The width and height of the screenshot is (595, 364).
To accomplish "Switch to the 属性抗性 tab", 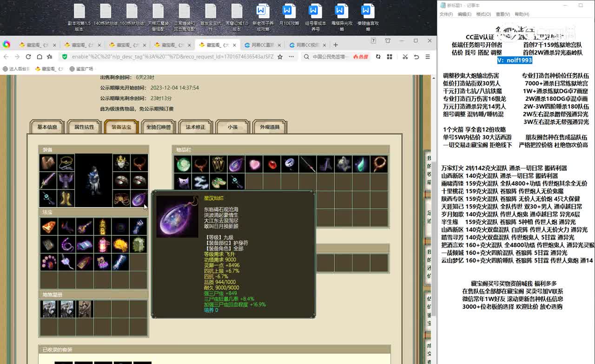I will coord(84,127).
